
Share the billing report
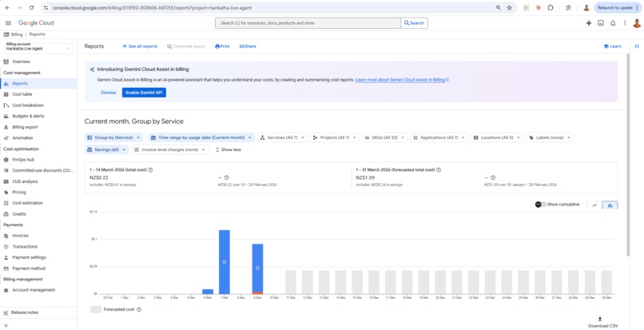248,46
